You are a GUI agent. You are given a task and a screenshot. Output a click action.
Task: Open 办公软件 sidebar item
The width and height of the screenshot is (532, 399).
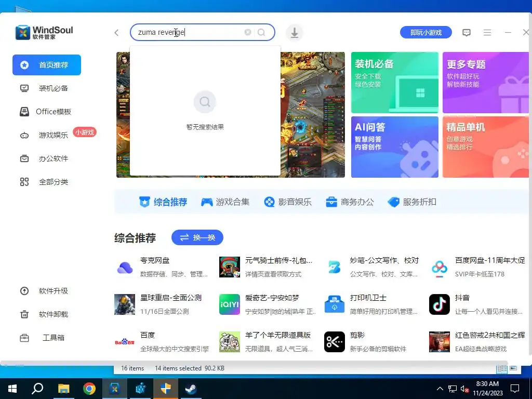[x=47, y=158]
